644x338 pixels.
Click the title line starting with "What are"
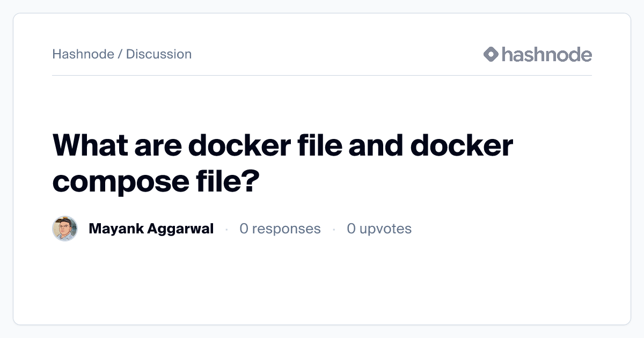point(283,146)
